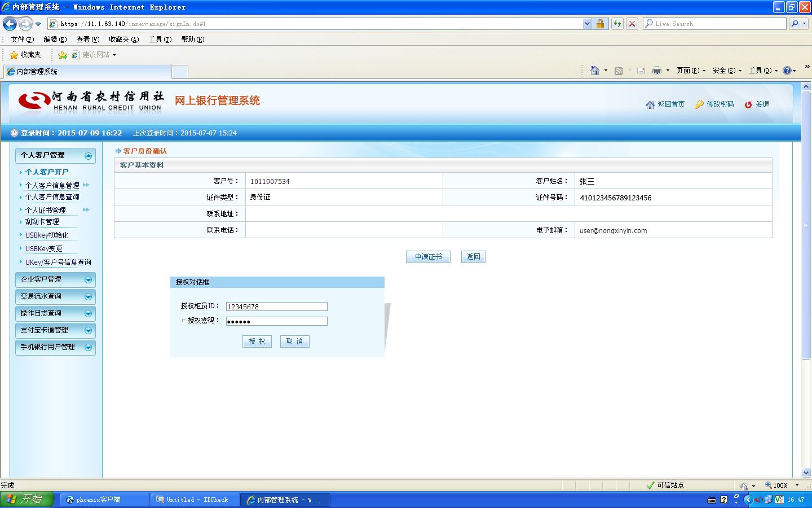The image size is (812, 508).
Task: Open the 帮助 menu
Action: point(192,40)
